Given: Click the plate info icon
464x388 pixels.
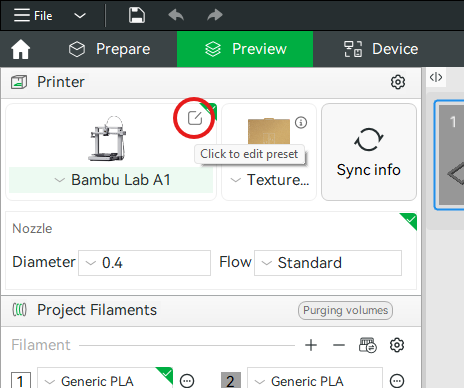Looking at the screenshot, I should click(301, 123).
